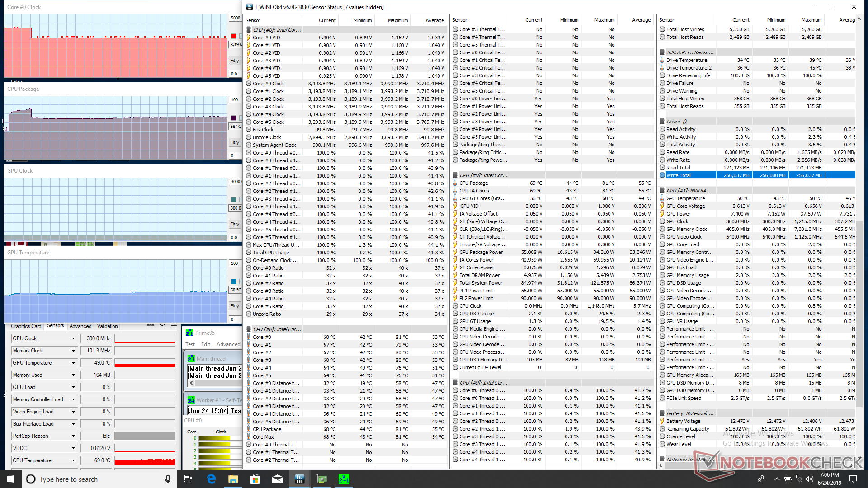Screen dimensions: 868x488
Task: Click the clock icon next to Bus Clock row
Action: [x=249, y=130]
